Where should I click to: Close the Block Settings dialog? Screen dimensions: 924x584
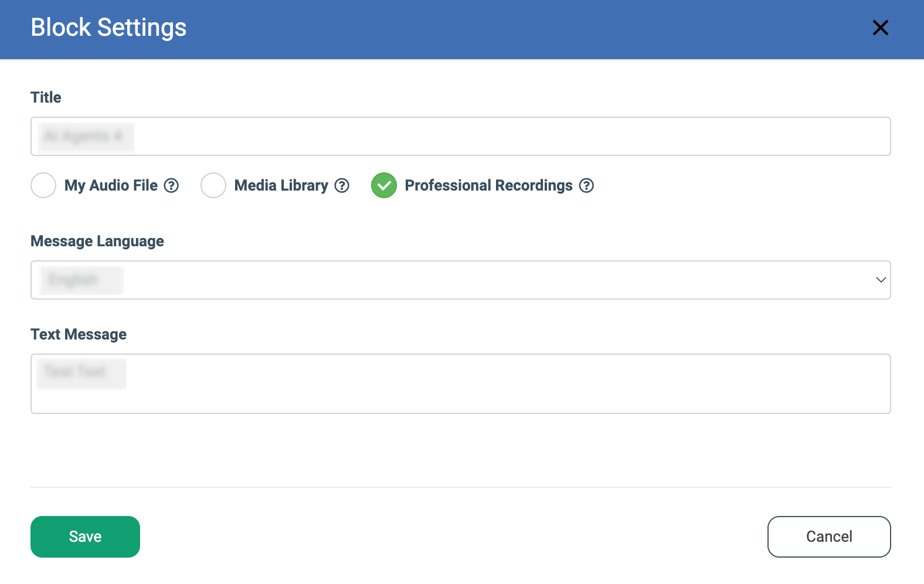(880, 28)
